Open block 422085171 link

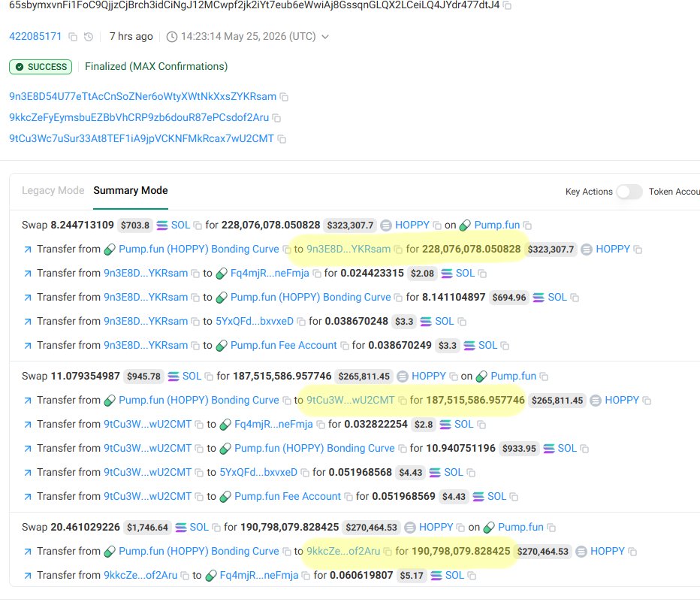pos(35,36)
